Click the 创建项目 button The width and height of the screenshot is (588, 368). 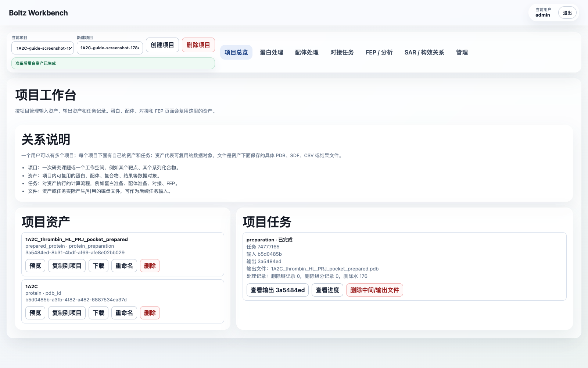(x=162, y=45)
